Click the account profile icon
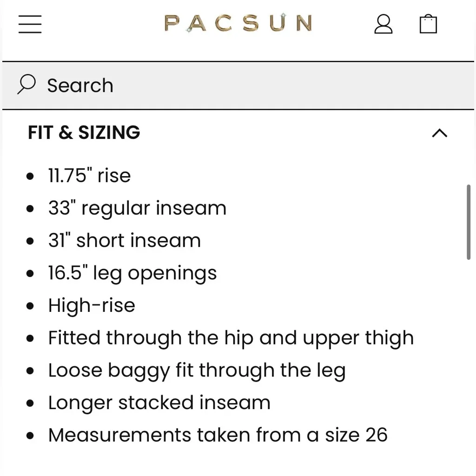476x476 pixels. click(x=383, y=24)
